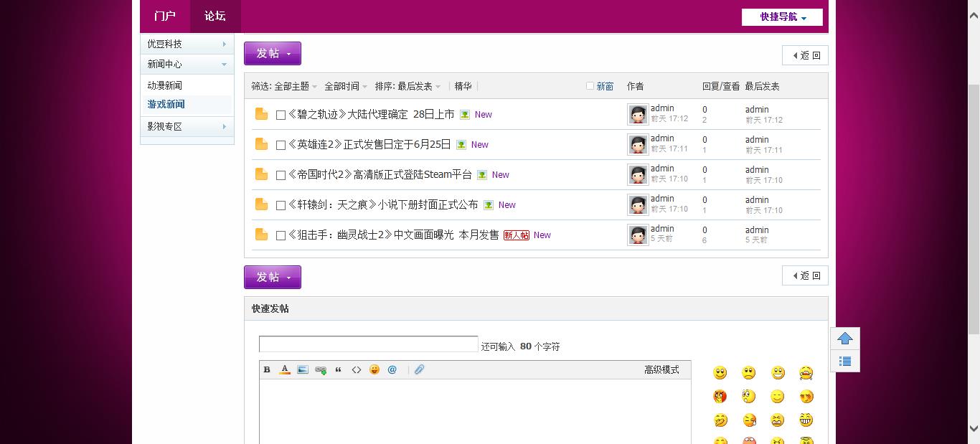The height and width of the screenshot is (444, 980).
Task: Open thread 《帝国时代2》高清版正式登陆Steam平台
Action: pyautogui.click(x=380, y=174)
